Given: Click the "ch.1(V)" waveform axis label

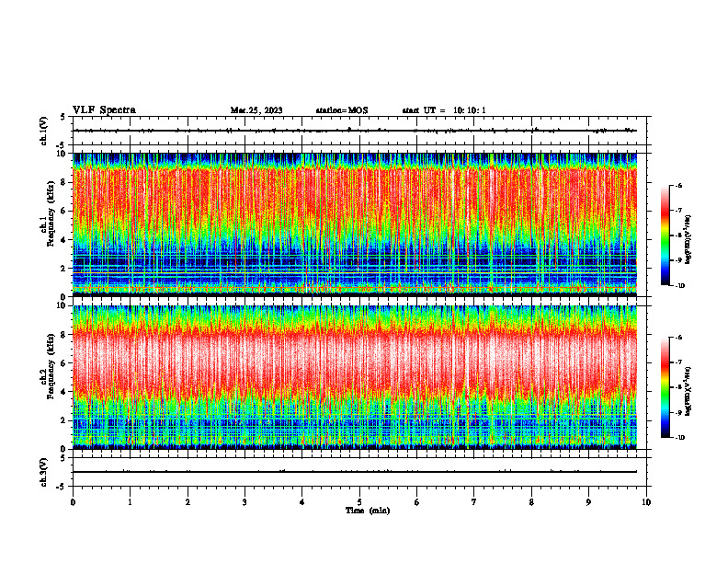Looking at the screenshot, I should click(44, 131).
